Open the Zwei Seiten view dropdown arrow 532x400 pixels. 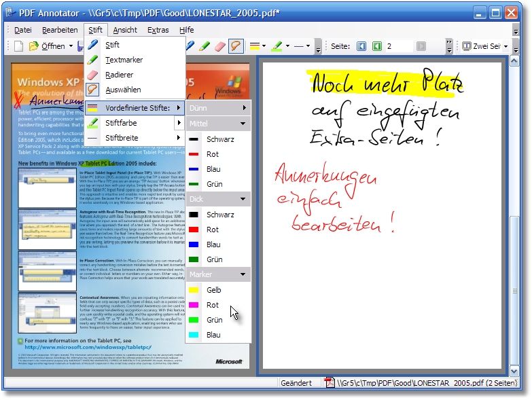click(x=506, y=46)
